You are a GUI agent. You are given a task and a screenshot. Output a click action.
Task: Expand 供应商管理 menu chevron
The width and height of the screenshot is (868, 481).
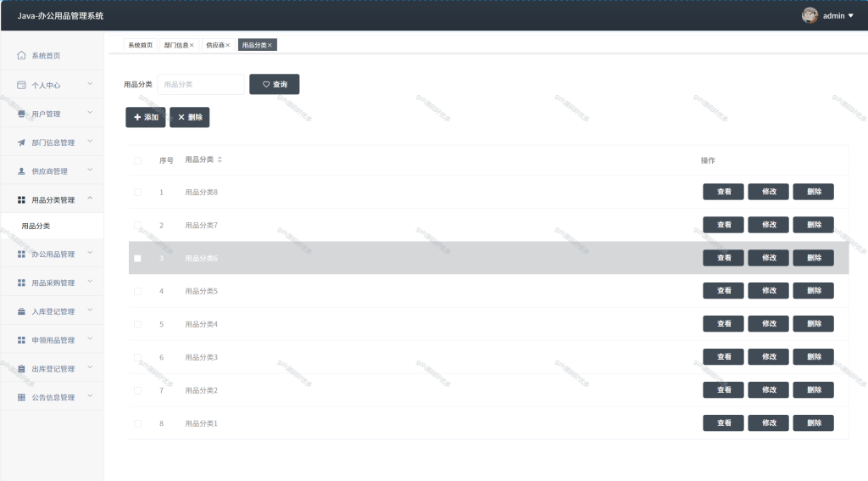[x=90, y=170]
